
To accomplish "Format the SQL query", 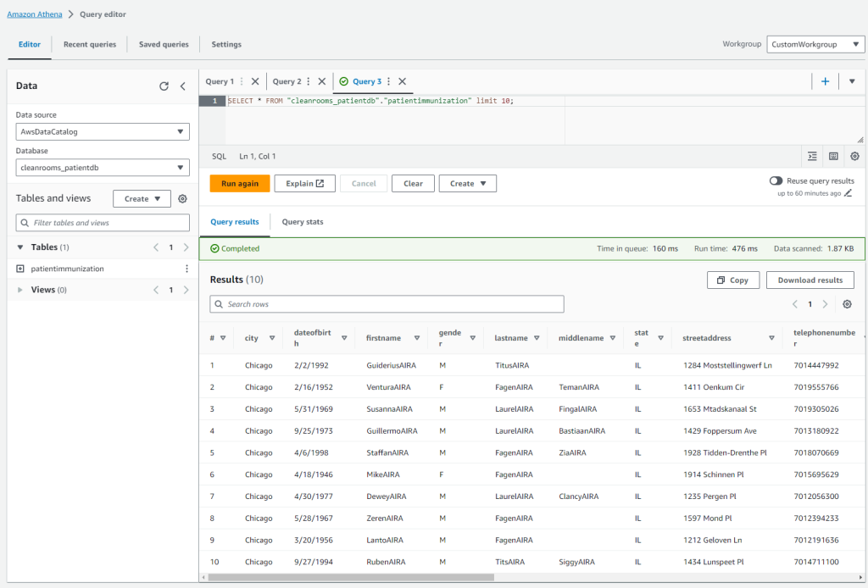I will click(x=812, y=157).
